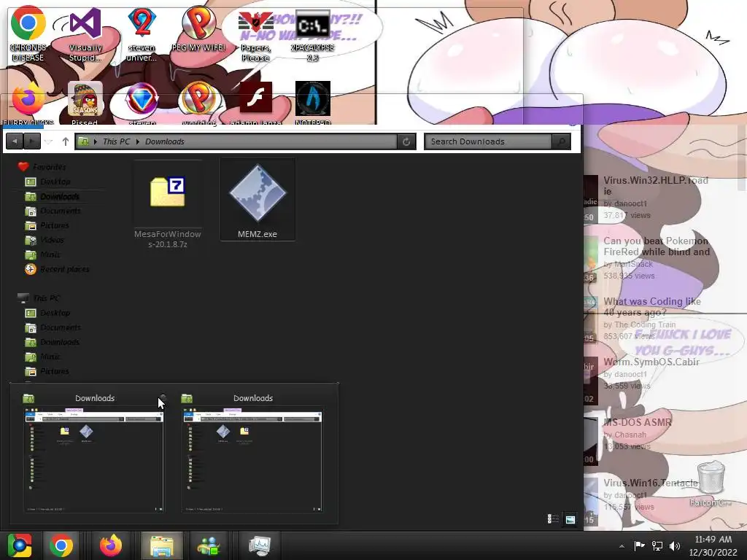Image resolution: width=747 pixels, height=560 pixels.
Task: Open video Virus.Win16.Tentacle
Action: (x=650, y=483)
